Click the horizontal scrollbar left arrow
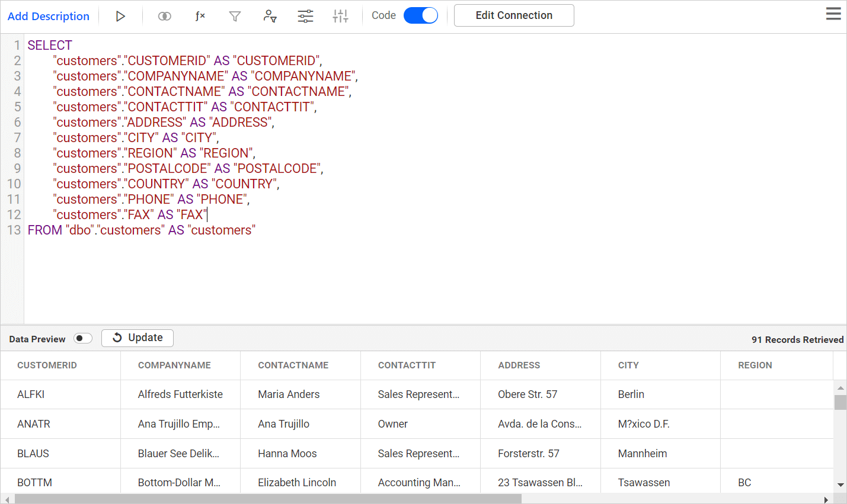847x504 pixels. 7,500
